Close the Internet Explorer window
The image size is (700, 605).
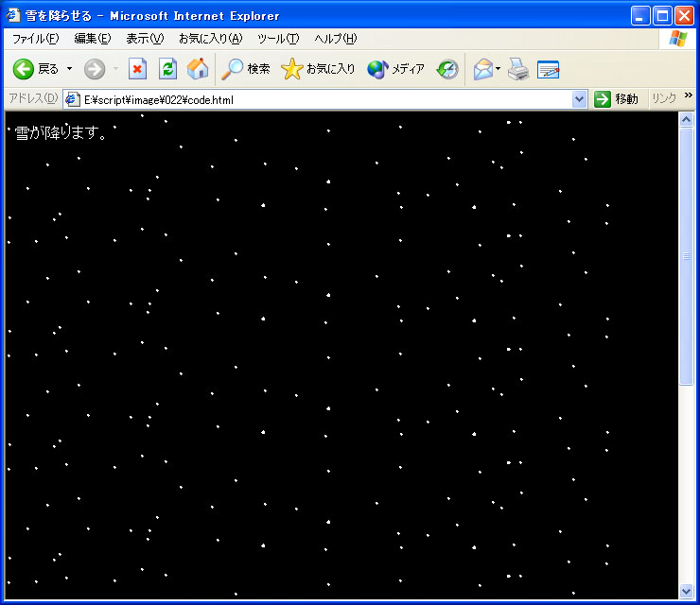pyautogui.click(x=684, y=16)
